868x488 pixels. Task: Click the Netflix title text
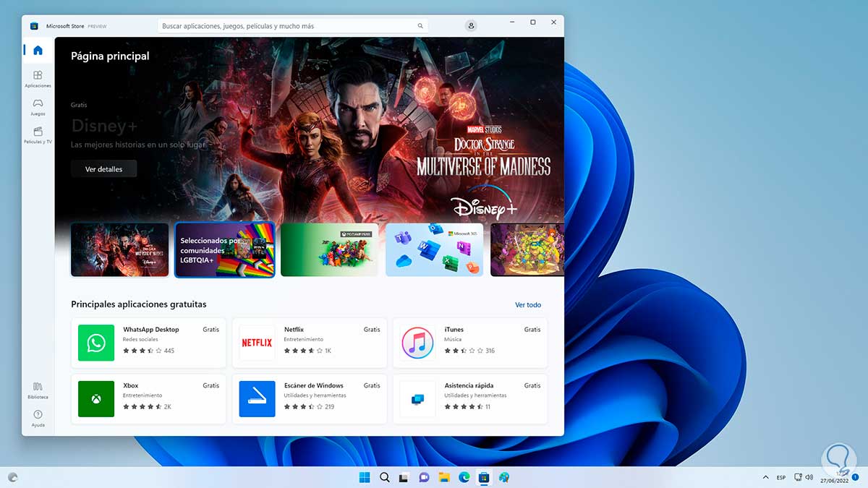[x=294, y=330]
